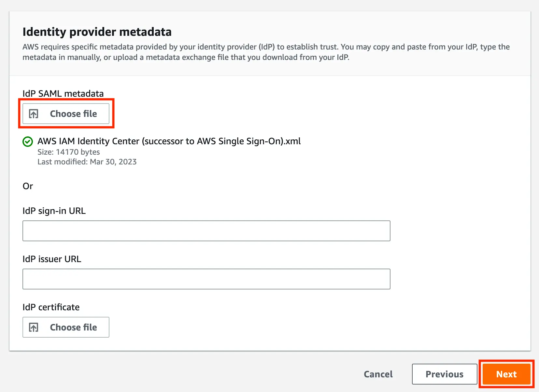The height and width of the screenshot is (392, 539).
Task: Click the Identity provider metadata heading
Action: [97, 32]
